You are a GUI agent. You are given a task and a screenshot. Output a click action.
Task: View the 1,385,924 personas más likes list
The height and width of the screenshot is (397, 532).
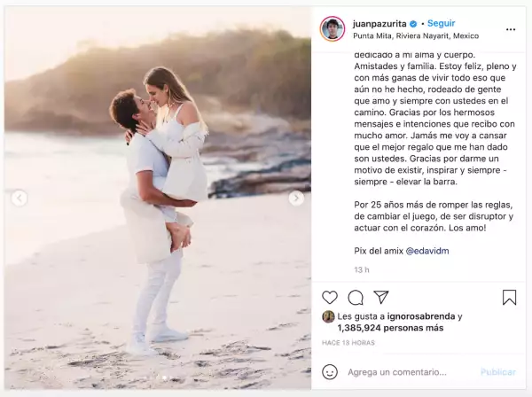pyautogui.click(x=390, y=328)
